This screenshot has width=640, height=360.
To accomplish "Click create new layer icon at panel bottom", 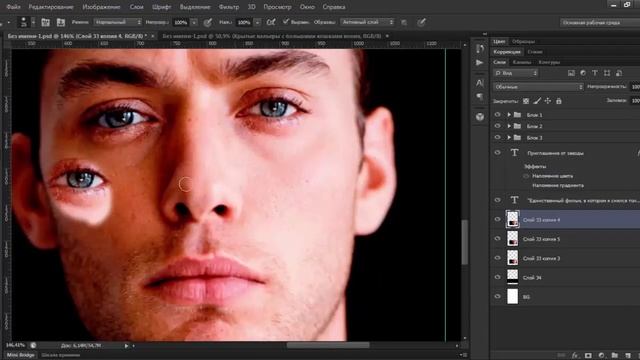I will pyautogui.click(x=628, y=356).
